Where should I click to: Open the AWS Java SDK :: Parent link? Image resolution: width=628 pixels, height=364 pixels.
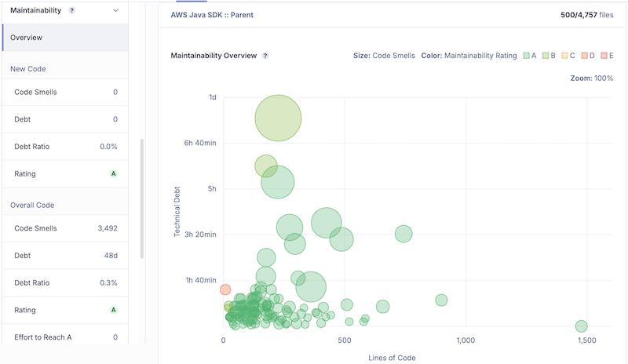(212, 15)
